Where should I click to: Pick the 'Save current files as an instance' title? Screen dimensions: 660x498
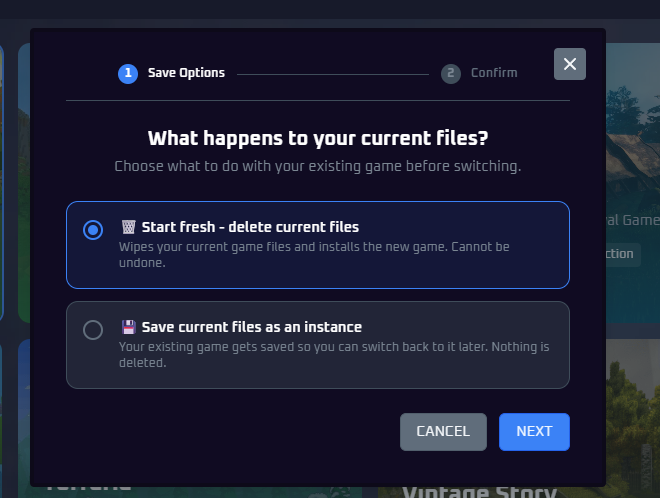tap(252, 327)
